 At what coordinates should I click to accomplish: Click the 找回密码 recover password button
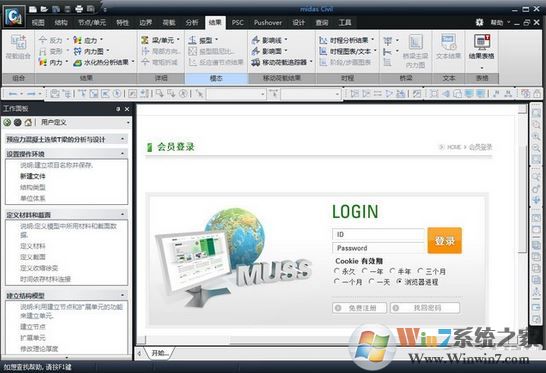coord(425,308)
